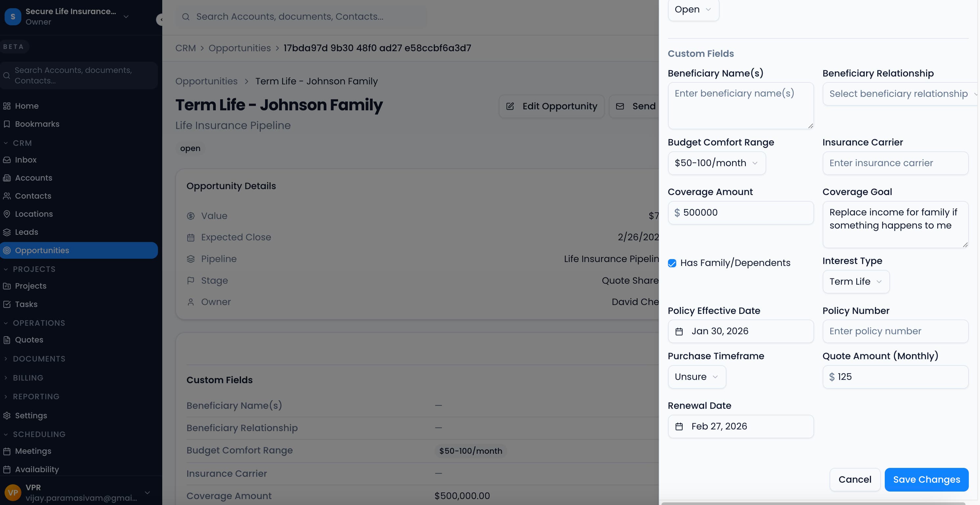
Task: Click the Quotes document icon
Action: [x=7, y=340]
